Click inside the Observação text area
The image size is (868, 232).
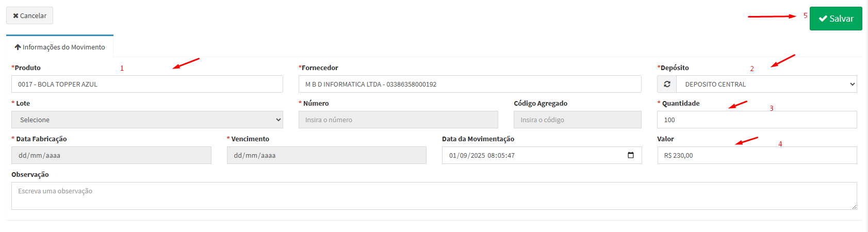433,196
